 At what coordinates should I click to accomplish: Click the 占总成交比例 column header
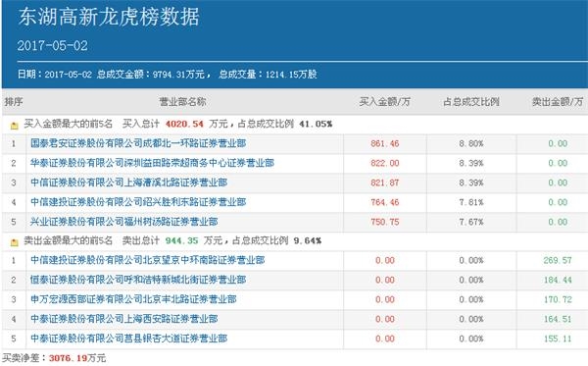[471, 102]
